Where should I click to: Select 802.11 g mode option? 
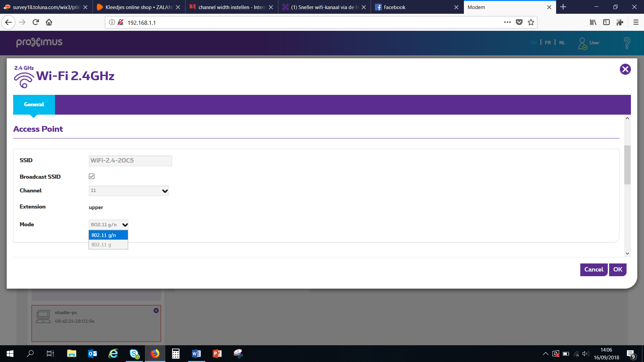[108, 245]
